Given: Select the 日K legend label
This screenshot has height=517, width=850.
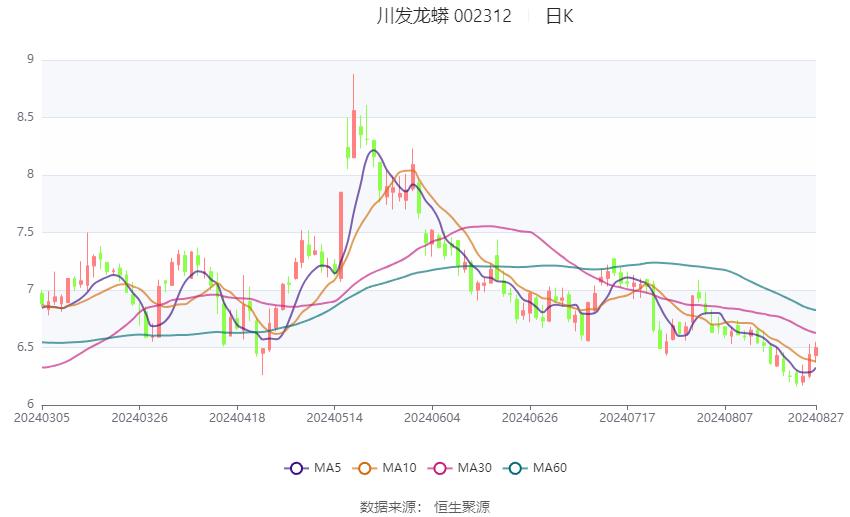Looking at the screenshot, I should click(559, 16).
